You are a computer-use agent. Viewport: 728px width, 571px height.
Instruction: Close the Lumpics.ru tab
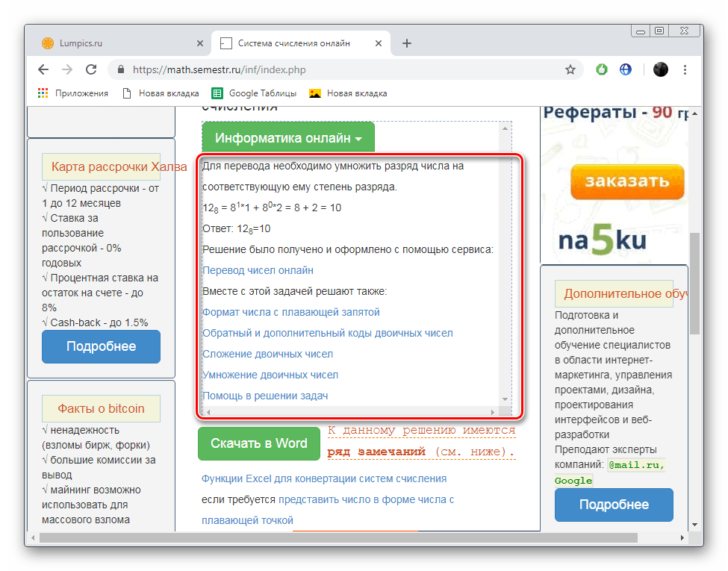(x=200, y=43)
